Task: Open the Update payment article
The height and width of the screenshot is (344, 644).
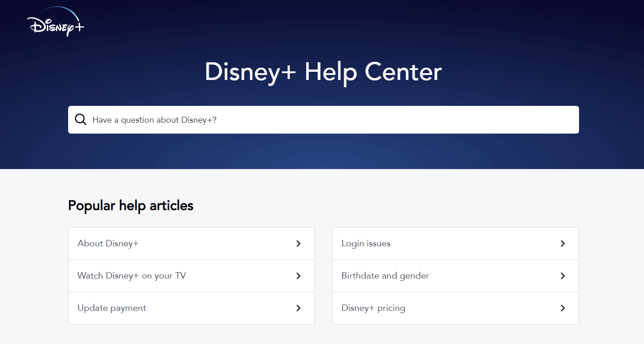Action: click(x=191, y=308)
